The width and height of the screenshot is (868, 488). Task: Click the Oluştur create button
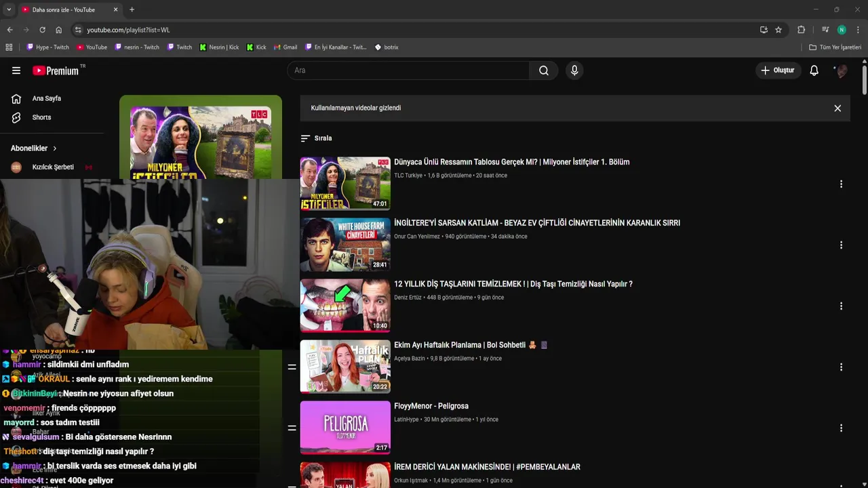(x=778, y=70)
